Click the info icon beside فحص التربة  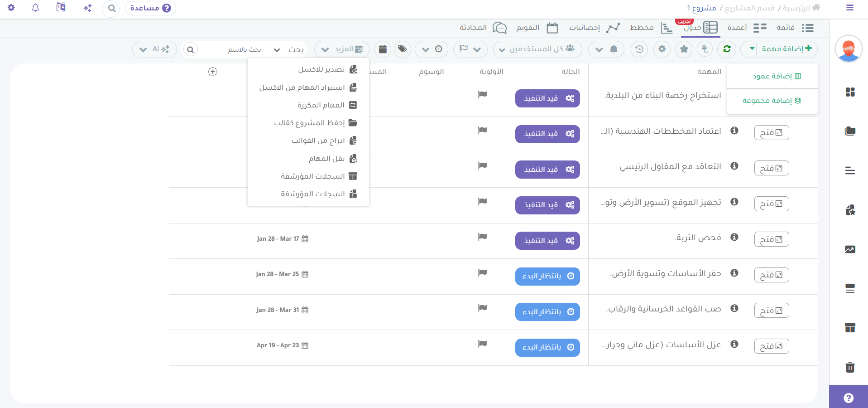[734, 237]
